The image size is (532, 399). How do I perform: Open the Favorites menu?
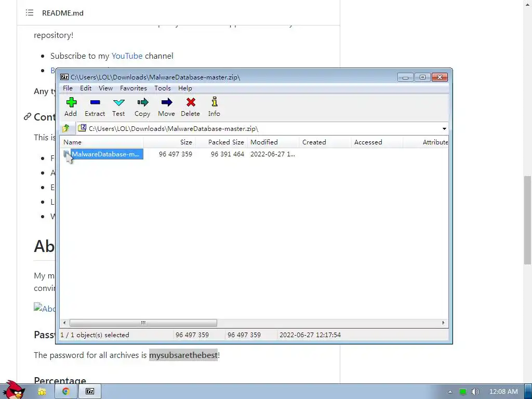(x=134, y=88)
